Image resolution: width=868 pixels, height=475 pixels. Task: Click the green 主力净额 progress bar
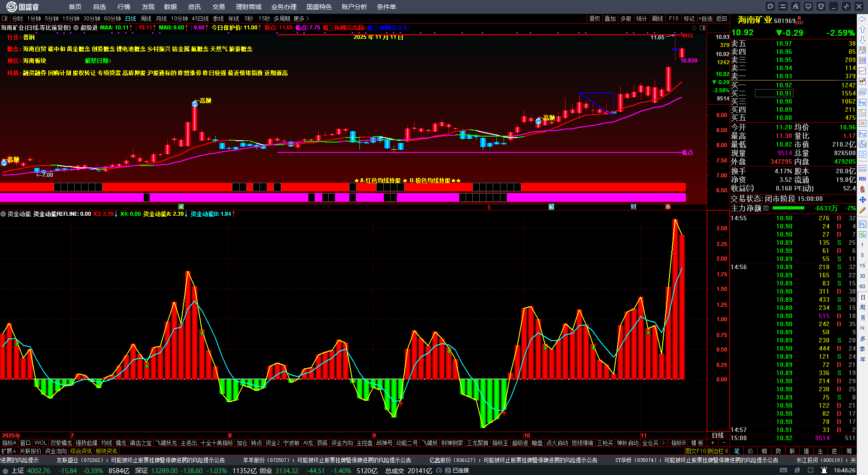click(788, 208)
